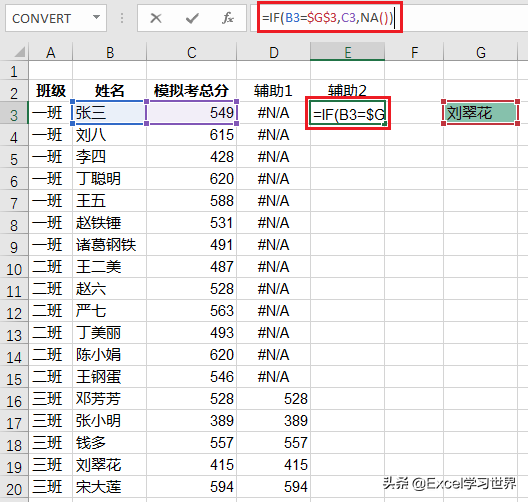The image size is (528, 502).
Task: Click 三班 cell in row 16
Action: (x=51, y=399)
